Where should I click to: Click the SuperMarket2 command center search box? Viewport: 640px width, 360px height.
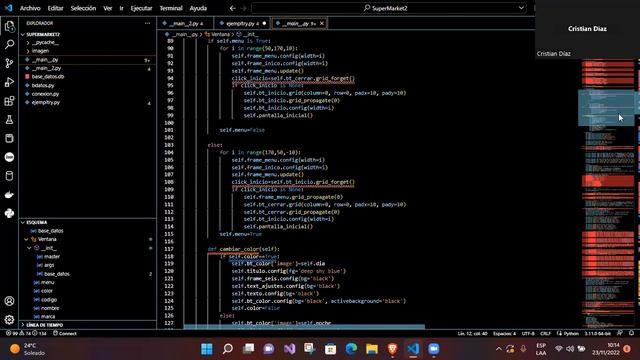pos(389,8)
